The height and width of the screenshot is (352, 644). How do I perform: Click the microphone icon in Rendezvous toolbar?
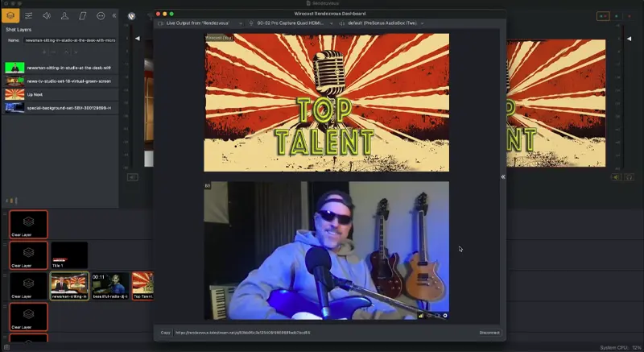click(x=251, y=23)
